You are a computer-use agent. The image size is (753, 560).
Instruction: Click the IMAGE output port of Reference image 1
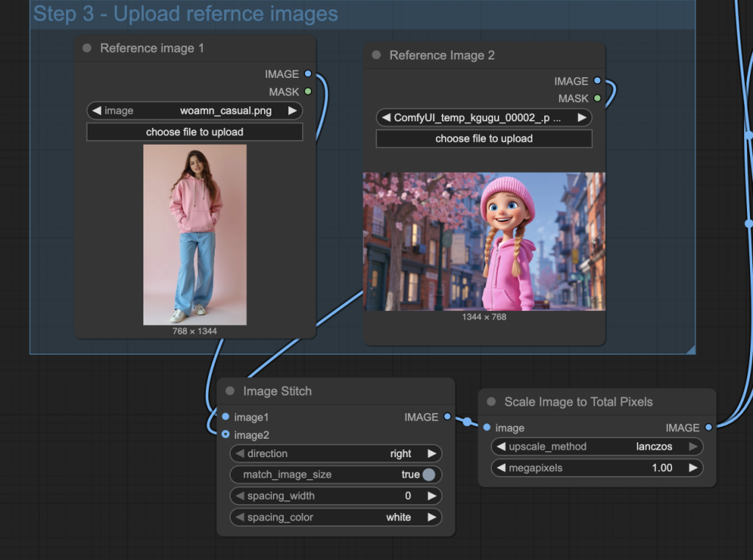[307, 74]
